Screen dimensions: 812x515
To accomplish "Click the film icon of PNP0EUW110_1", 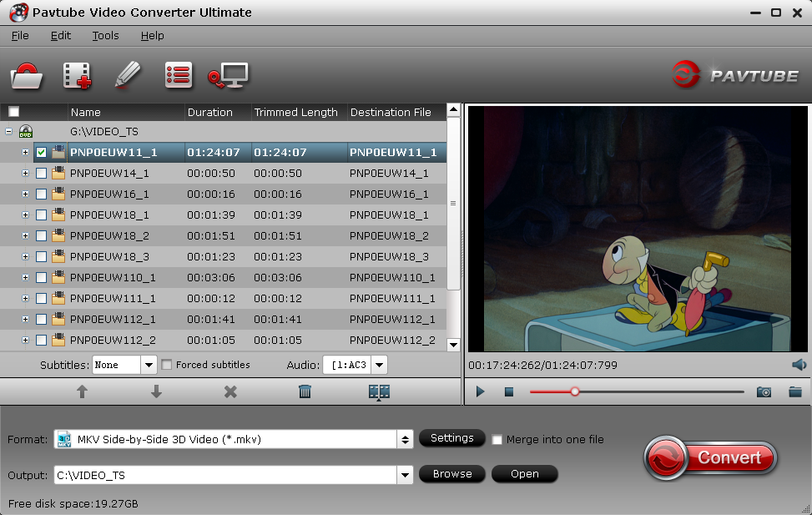I will [x=58, y=277].
